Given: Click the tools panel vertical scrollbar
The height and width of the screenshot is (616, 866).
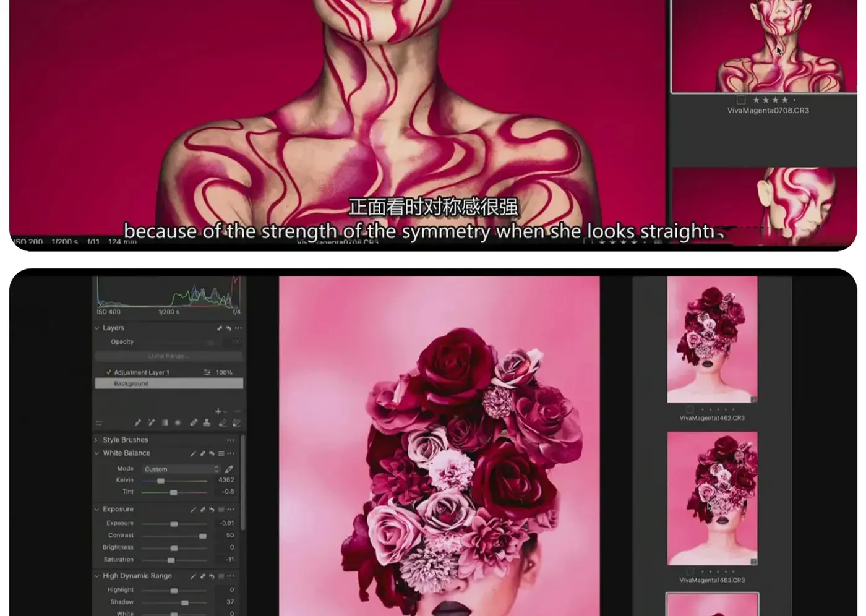Looking at the screenshot, I should [243, 482].
